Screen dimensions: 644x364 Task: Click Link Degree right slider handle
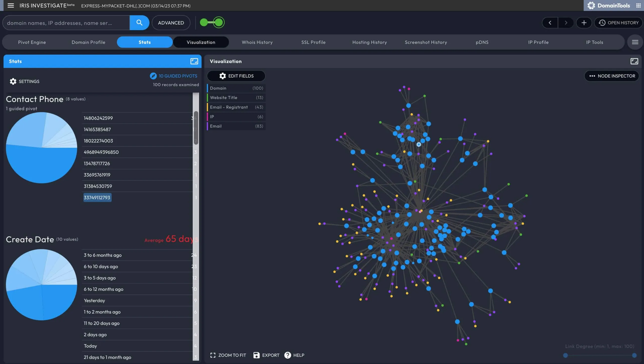click(x=634, y=355)
